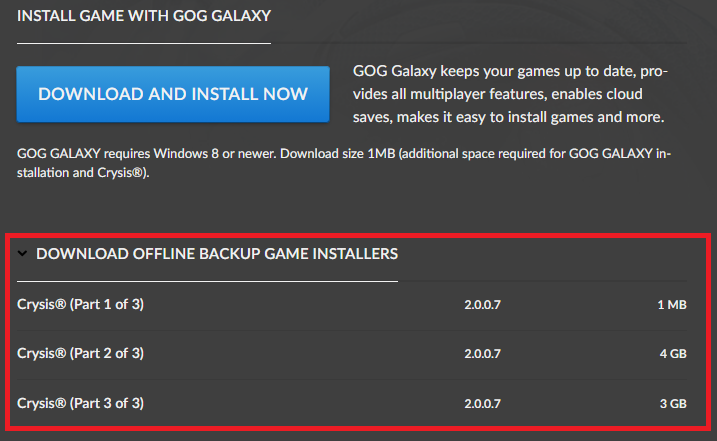
Task: Collapse the offline backup installers chevron
Action: click(x=22, y=253)
